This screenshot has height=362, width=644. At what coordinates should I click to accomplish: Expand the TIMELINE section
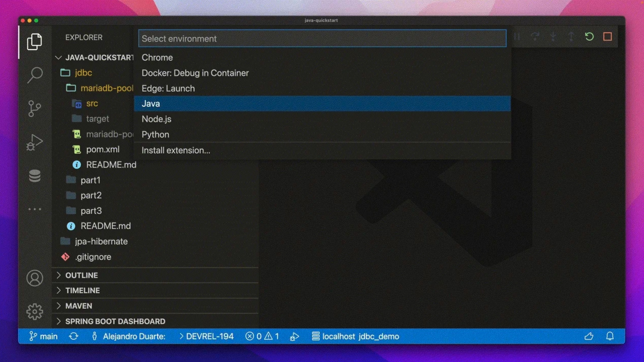coord(83,290)
